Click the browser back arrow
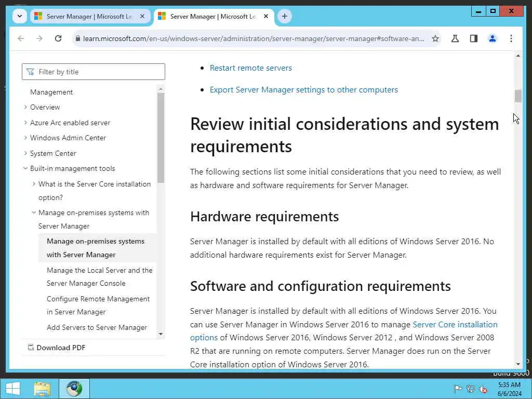Screen dimensions: 532x399 [x=21, y=38]
